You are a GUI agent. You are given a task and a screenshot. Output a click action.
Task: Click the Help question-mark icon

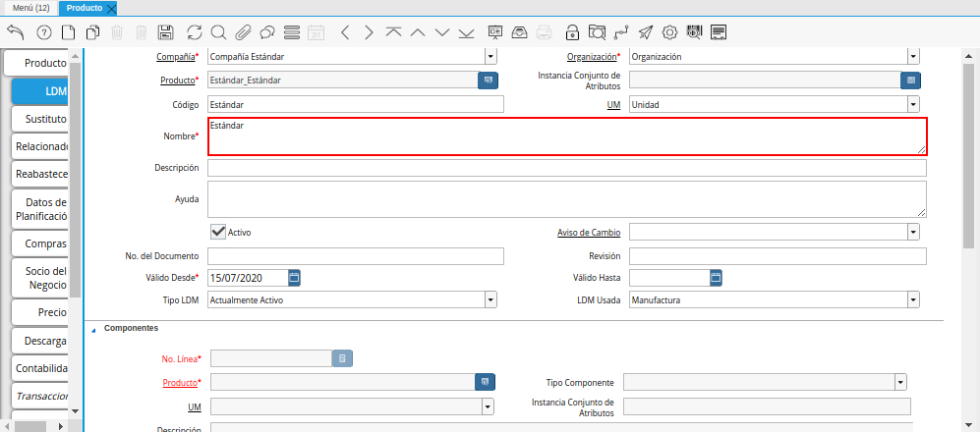coord(44,32)
